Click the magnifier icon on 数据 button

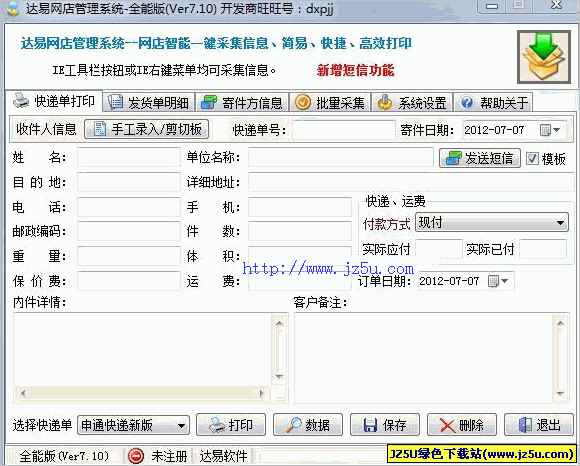(x=294, y=425)
